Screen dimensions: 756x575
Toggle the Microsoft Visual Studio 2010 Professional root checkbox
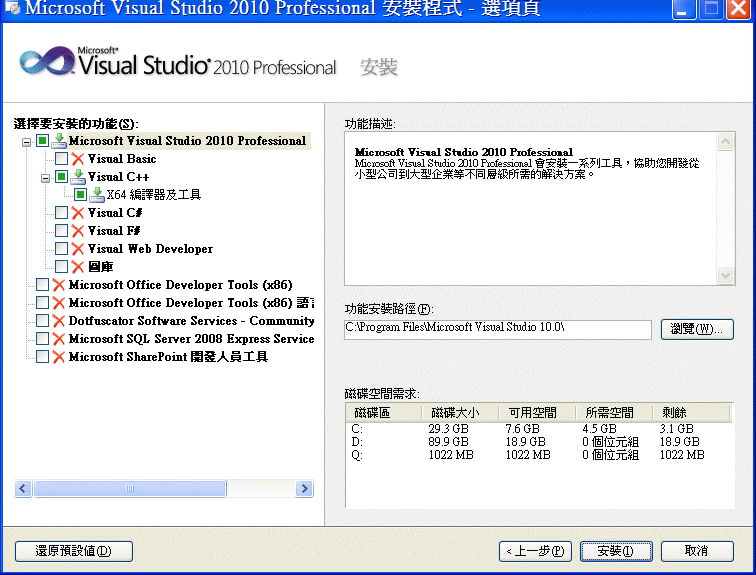[x=42, y=141]
